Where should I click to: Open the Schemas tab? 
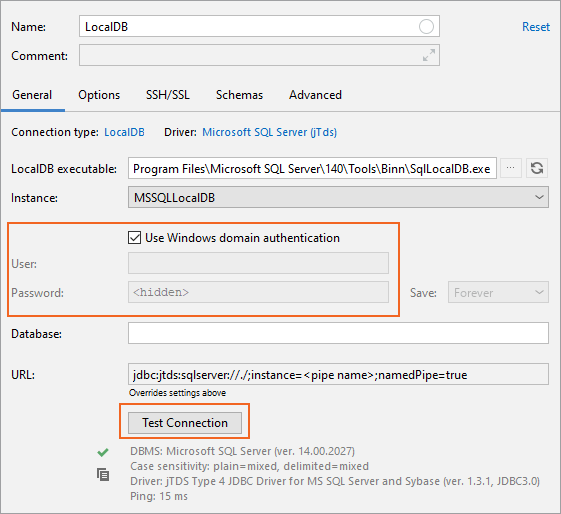click(x=239, y=95)
